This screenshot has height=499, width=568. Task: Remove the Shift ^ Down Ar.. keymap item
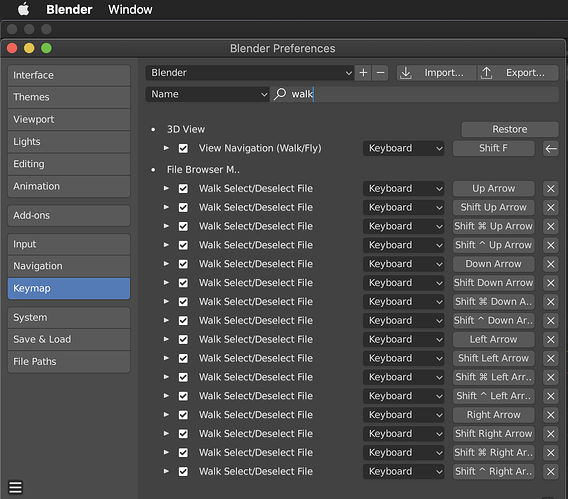click(551, 320)
